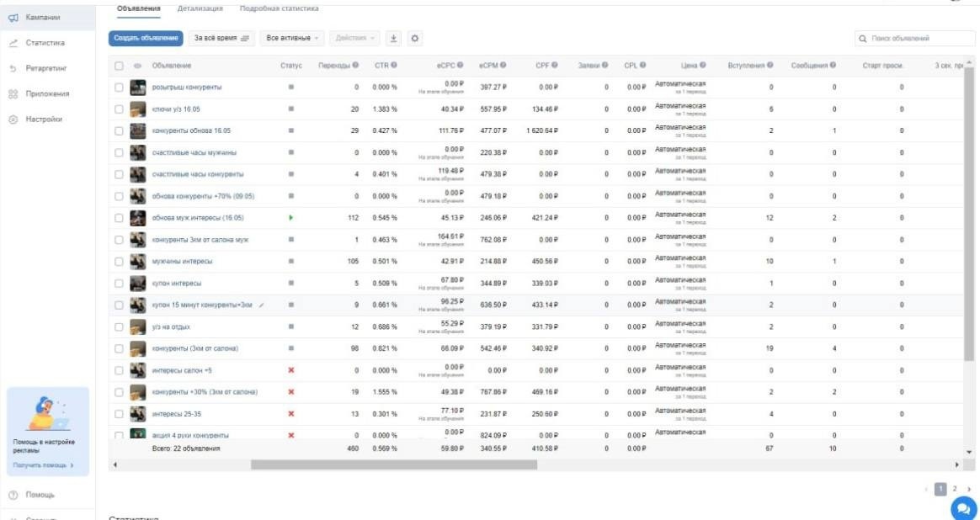980x520 pixels.
Task: Click red X status of интересы 25-35
Action: point(291,414)
